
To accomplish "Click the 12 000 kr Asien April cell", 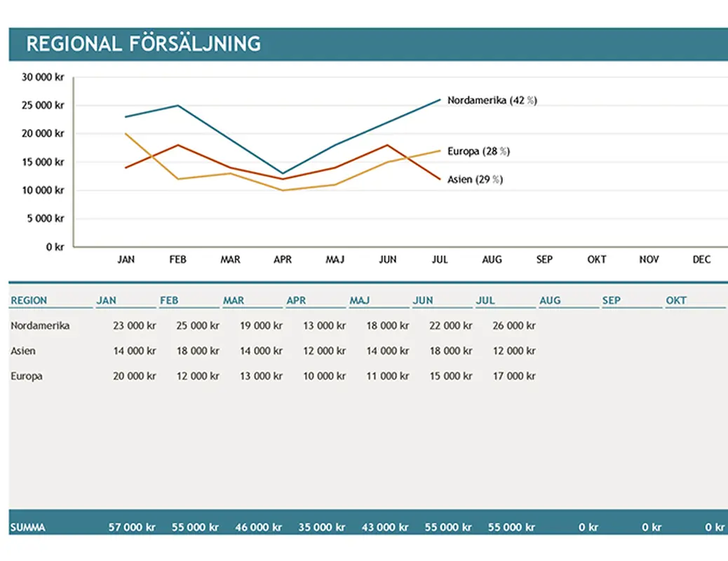I will point(324,351).
